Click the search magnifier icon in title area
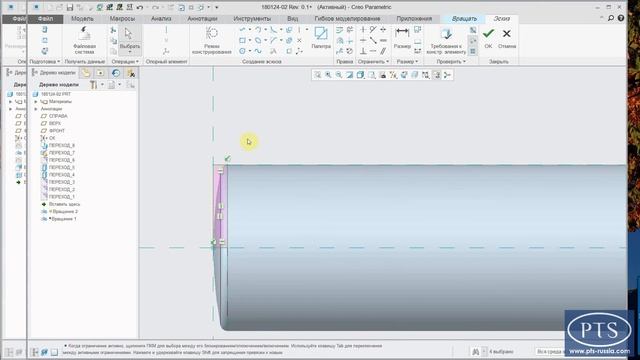The image size is (640, 360). (611, 18)
